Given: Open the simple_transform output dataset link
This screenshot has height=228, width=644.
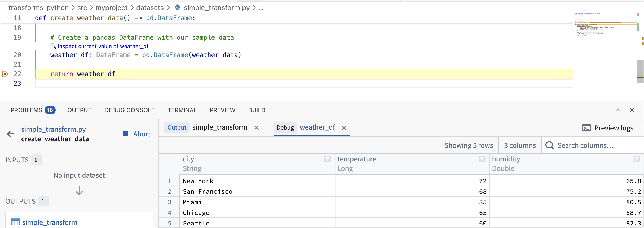Looking at the screenshot, I should point(50,222).
